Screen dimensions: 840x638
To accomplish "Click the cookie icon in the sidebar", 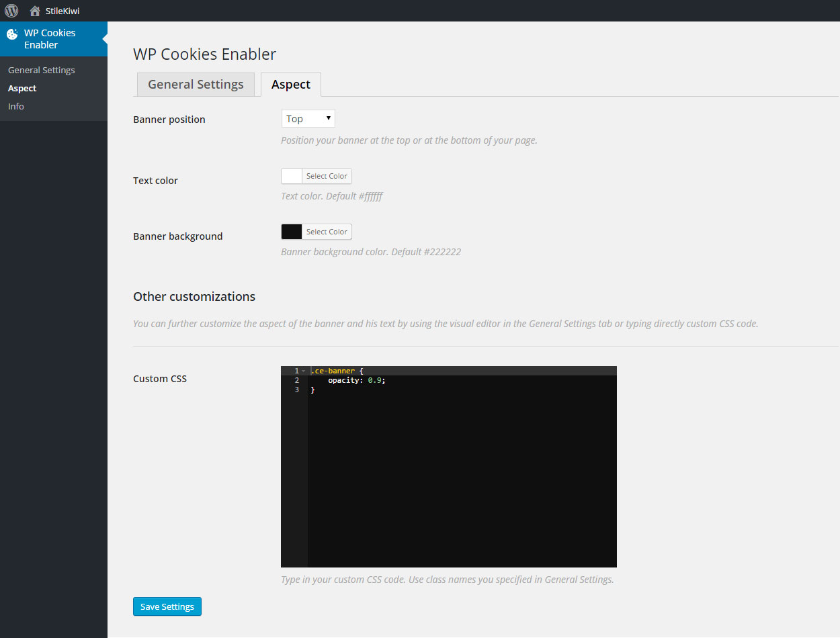I will coord(12,34).
